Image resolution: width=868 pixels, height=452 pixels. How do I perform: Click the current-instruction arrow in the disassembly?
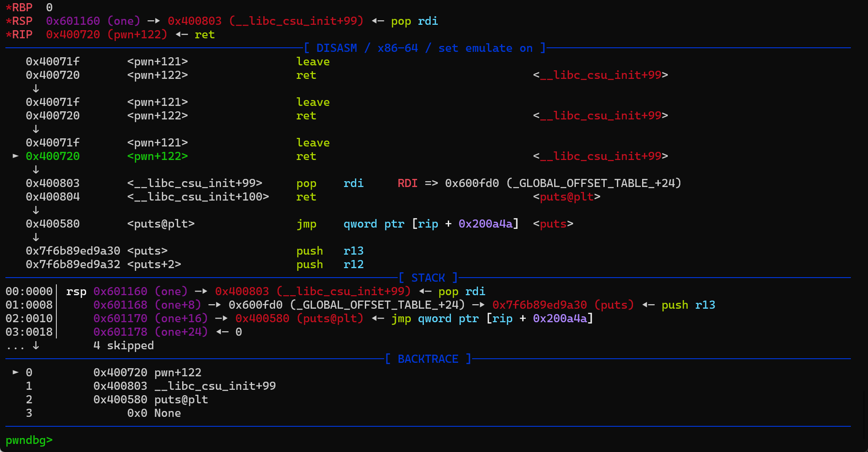tap(16, 156)
